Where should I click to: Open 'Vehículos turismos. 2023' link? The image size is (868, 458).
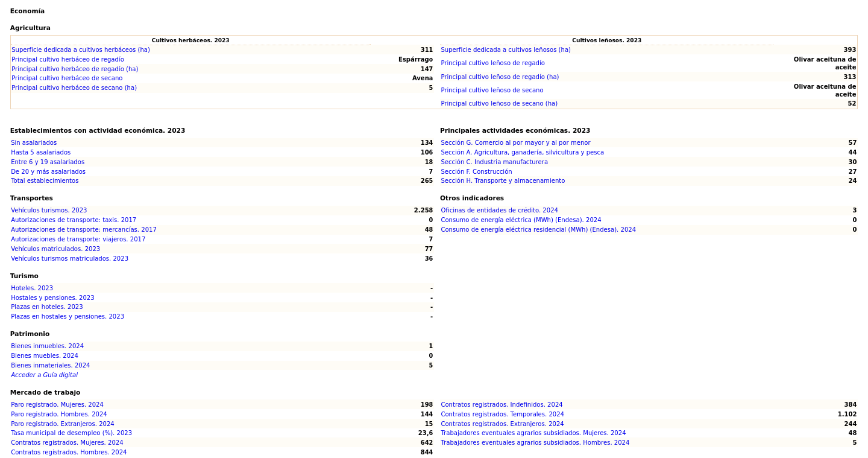(49, 211)
